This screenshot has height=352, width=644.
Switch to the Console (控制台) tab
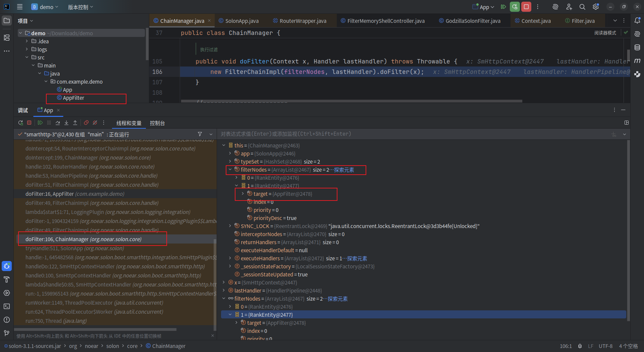(157, 123)
